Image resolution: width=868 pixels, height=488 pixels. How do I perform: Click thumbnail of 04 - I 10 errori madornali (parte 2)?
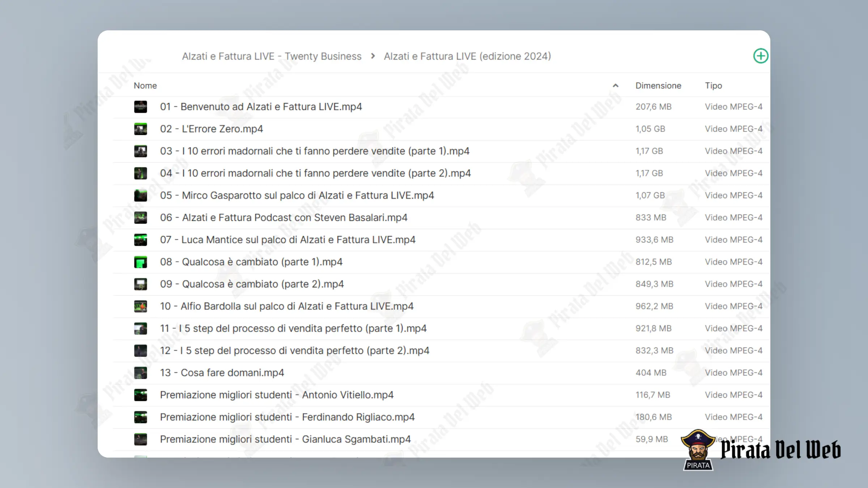(140, 173)
